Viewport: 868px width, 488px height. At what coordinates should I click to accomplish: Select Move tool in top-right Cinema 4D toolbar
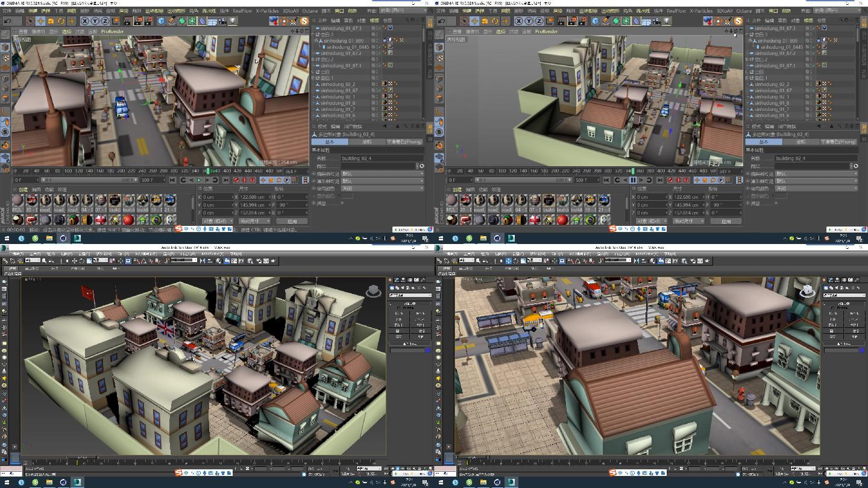pyautogui.click(x=474, y=20)
